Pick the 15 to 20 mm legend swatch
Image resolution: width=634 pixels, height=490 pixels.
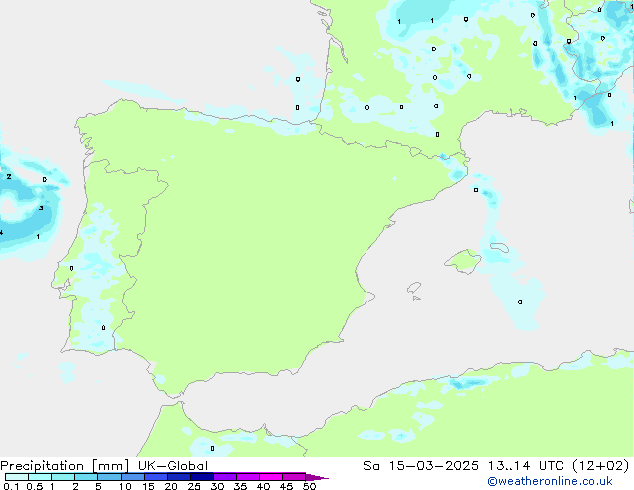pyautogui.click(x=156, y=477)
